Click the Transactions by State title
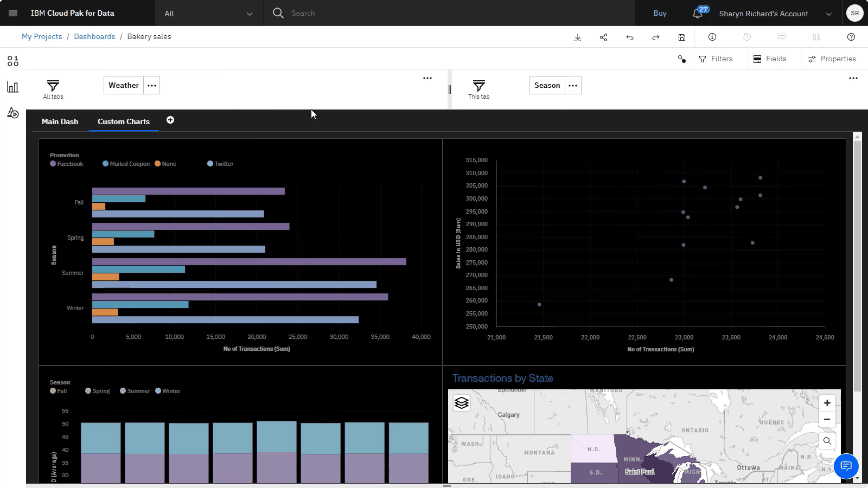The height and width of the screenshot is (488, 868). pyautogui.click(x=503, y=378)
